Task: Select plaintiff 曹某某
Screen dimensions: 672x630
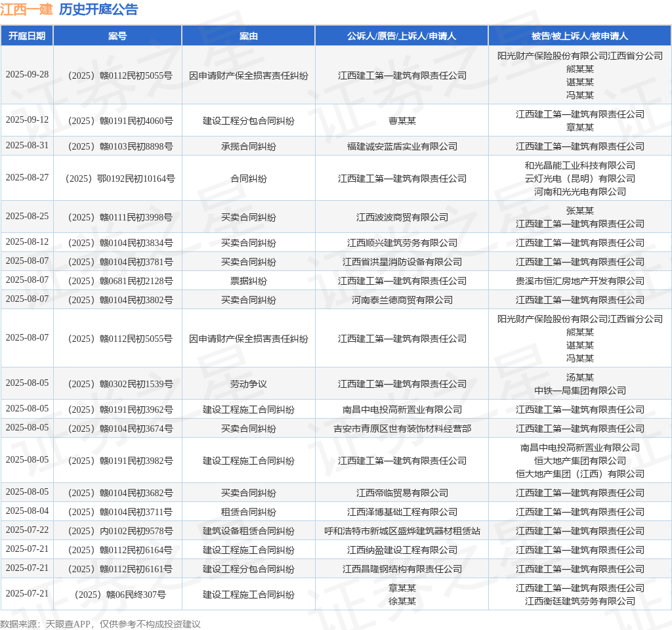Action: point(402,121)
